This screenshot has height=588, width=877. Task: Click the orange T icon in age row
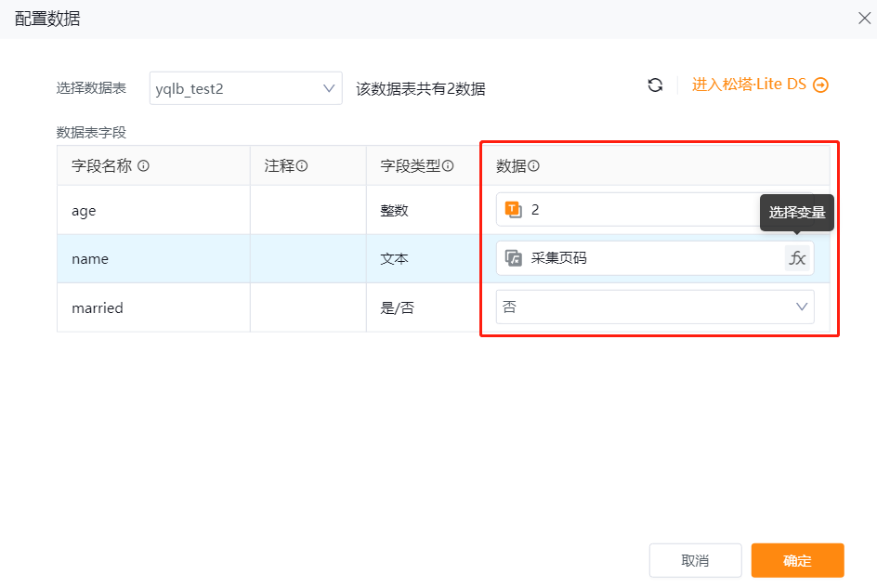coord(513,210)
